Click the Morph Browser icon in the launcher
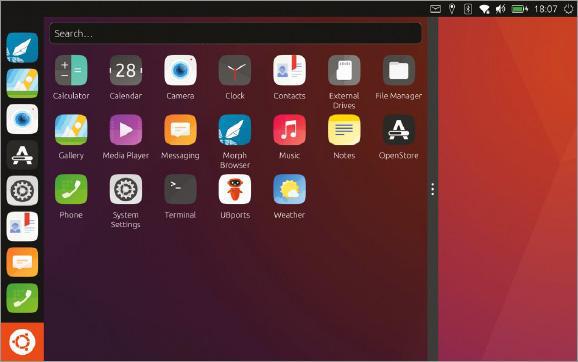The height and width of the screenshot is (362, 578). 22,48
